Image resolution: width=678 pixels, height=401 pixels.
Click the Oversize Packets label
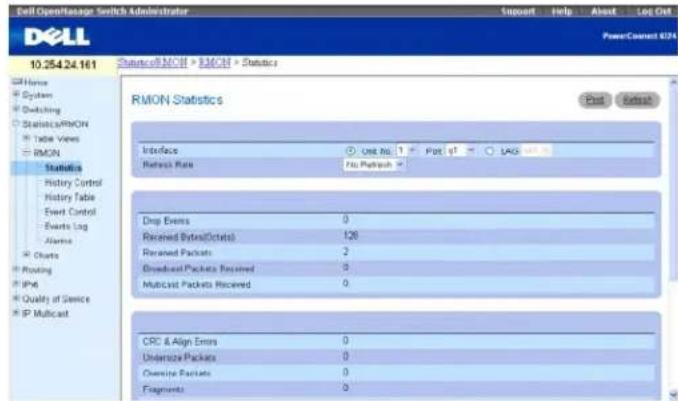coord(177,373)
